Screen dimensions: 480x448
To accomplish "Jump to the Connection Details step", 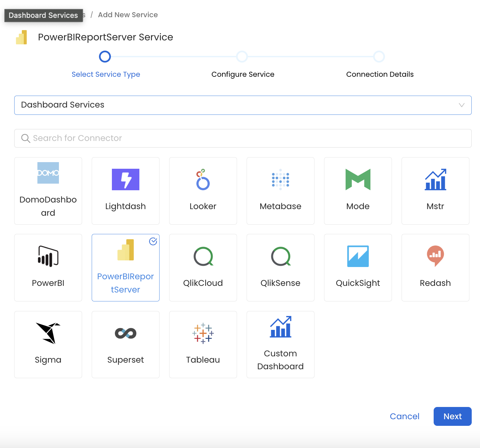I will click(379, 57).
